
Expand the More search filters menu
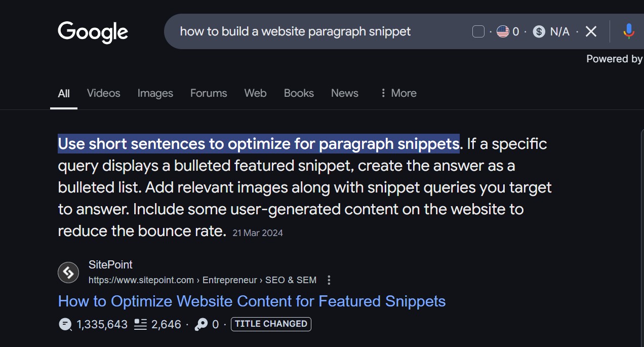398,93
